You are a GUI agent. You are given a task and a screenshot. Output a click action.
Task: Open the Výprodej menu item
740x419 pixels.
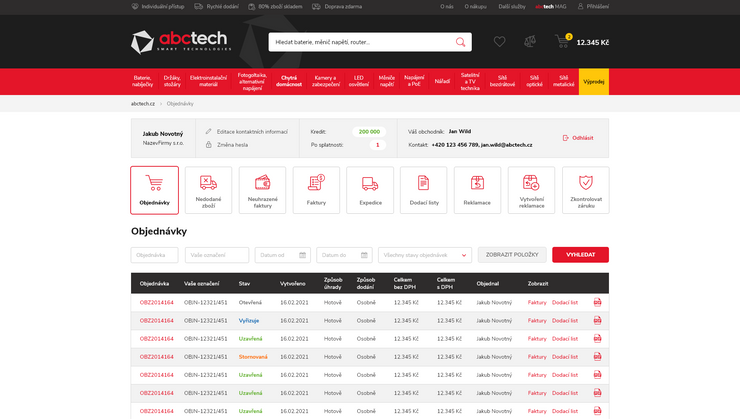(593, 82)
